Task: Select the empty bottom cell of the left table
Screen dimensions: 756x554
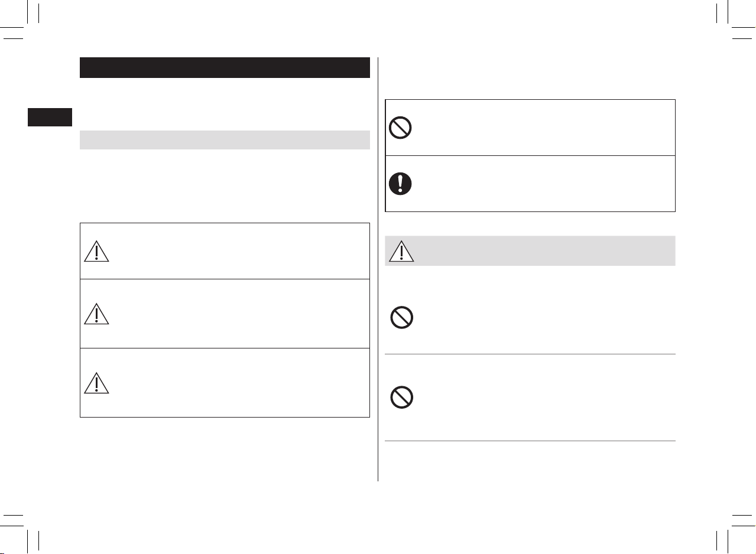Action: click(x=239, y=383)
